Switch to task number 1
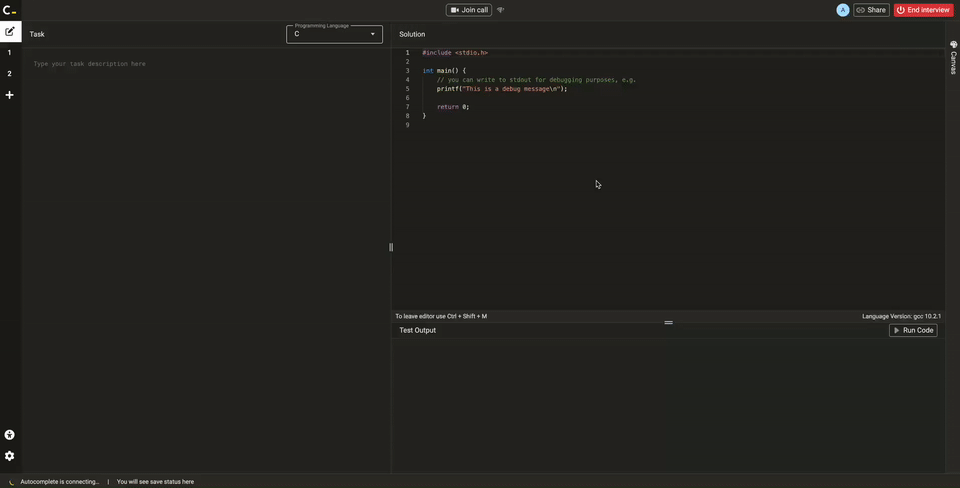Screen dimensions: 960x488 (10, 53)
